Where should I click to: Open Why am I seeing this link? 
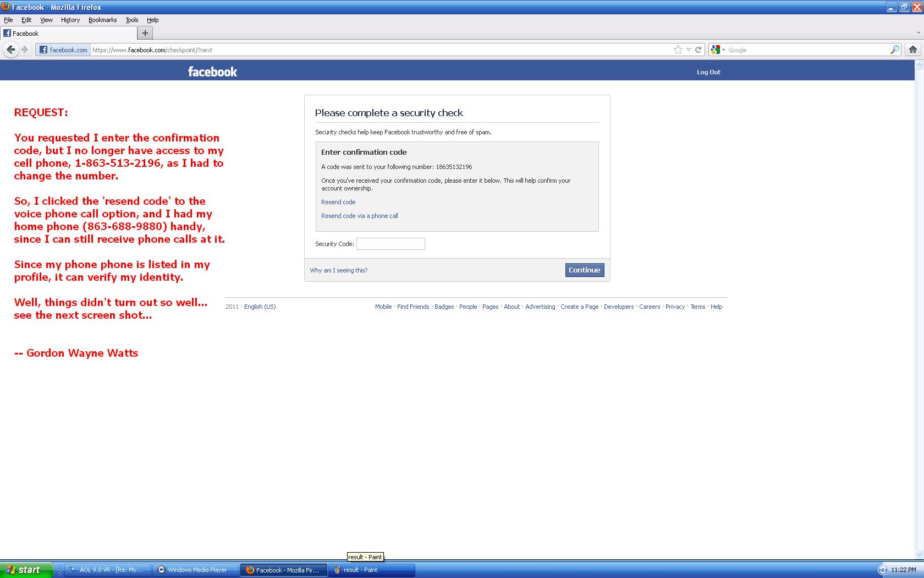pos(339,270)
